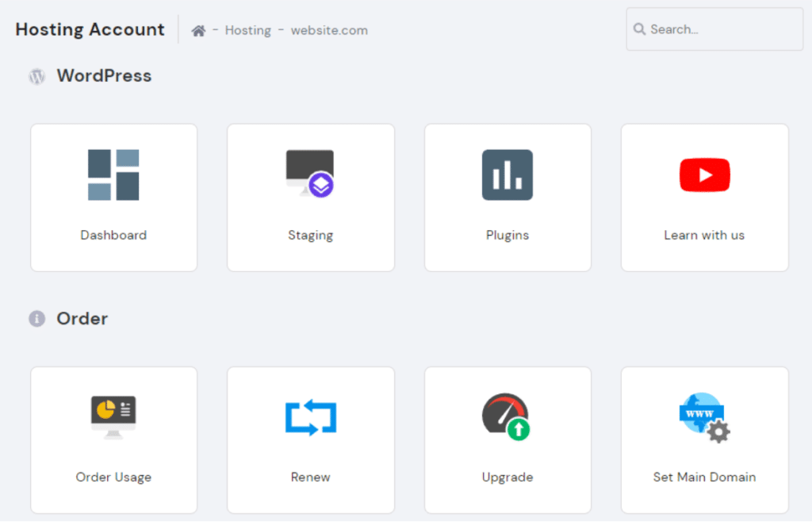Click the YouTube Learn with us icon
Image resolution: width=812 pixels, height=522 pixels.
point(704,175)
